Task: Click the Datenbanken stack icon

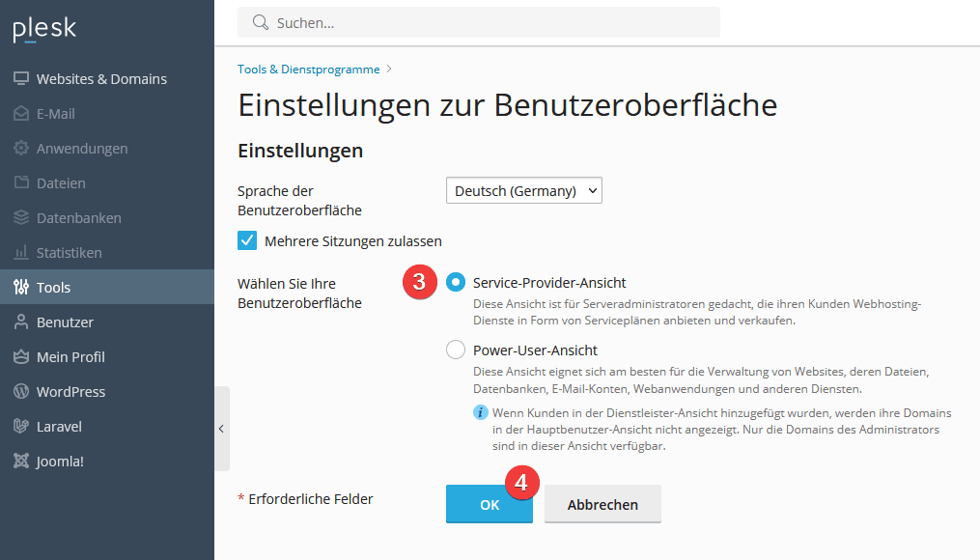Action: (21, 218)
